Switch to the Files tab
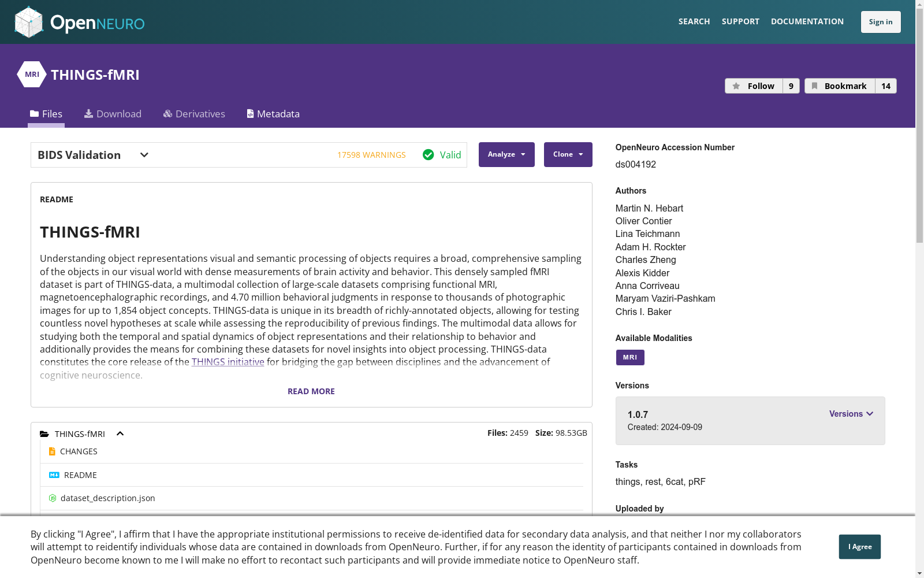Viewport: 924px width, 578px height. [x=46, y=114]
